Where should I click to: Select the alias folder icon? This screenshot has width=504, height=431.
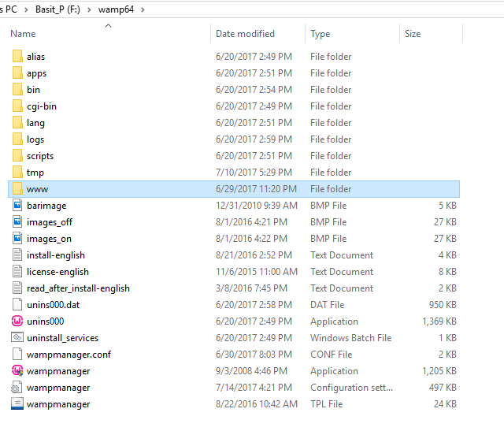(x=17, y=56)
